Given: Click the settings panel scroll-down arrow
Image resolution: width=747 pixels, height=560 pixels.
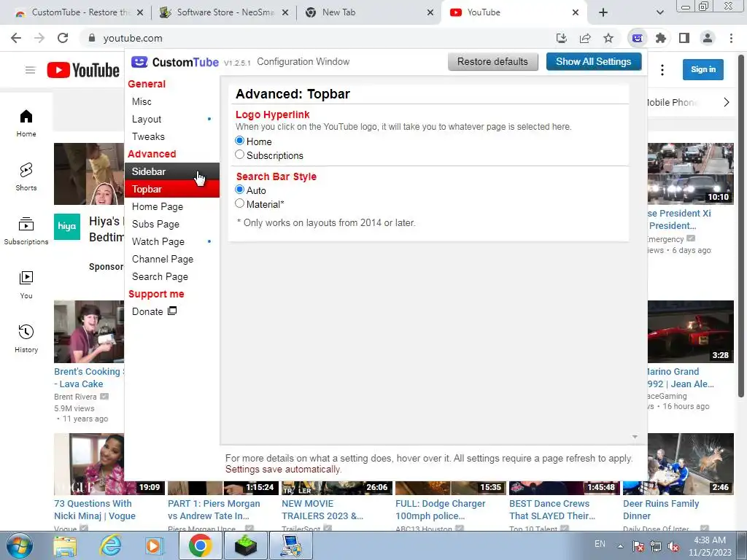Looking at the screenshot, I should click(635, 437).
